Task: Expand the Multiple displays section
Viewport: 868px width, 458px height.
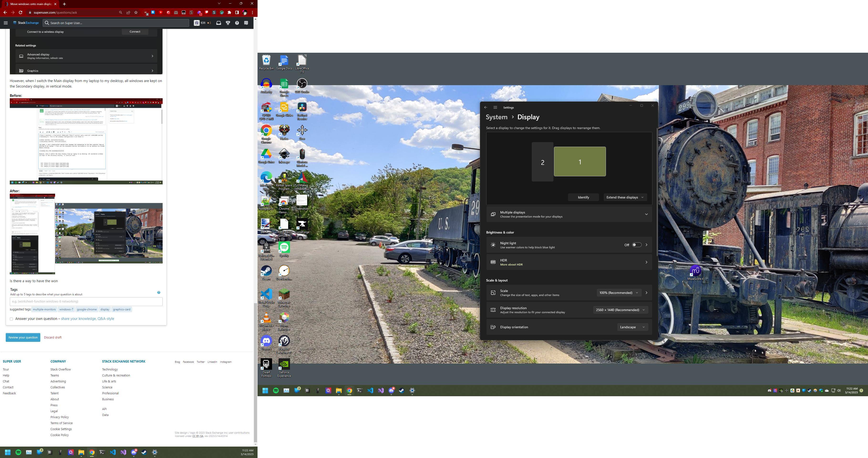Action: (646, 214)
